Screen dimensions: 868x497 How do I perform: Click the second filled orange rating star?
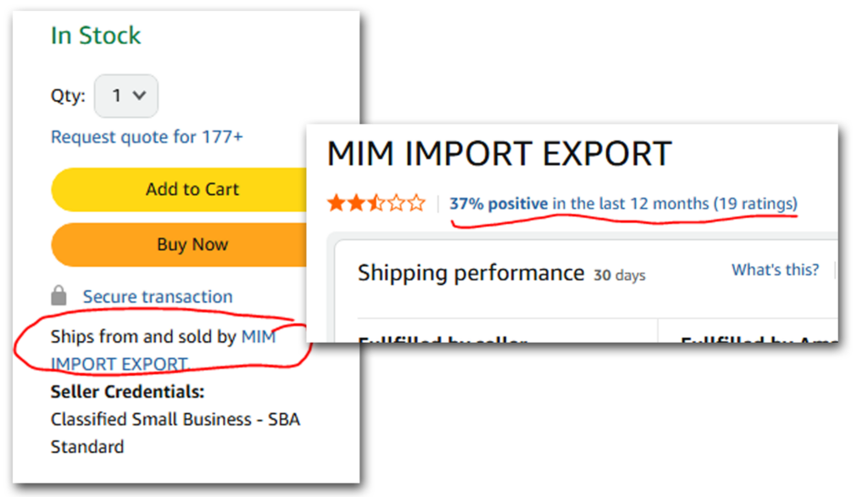356,204
